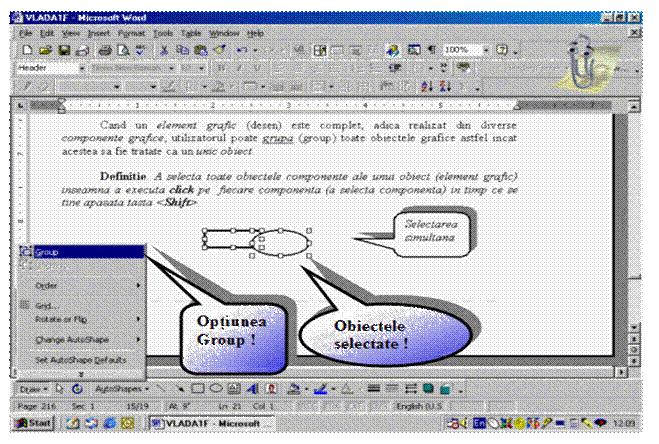Toggle Show/Hide paragraph marks
The height and width of the screenshot is (444, 659).
tap(431, 49)
